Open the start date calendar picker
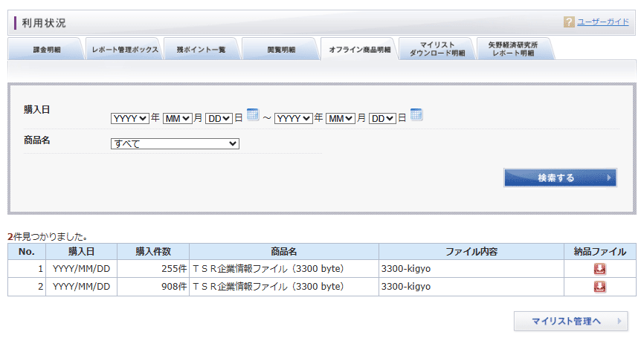 (253, 115)
